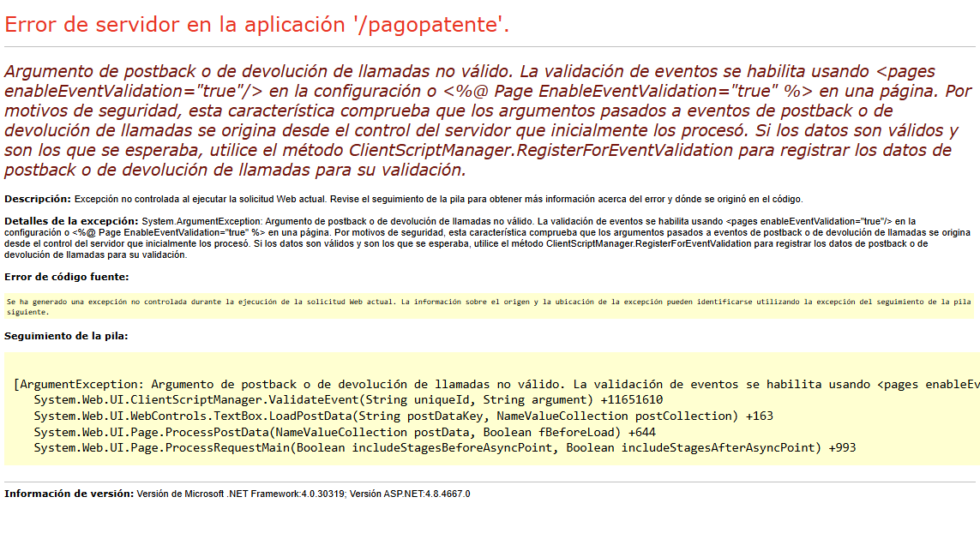Click the text 'System.ArgumentException' in exception details
The height and width of the screenshot is (533, 980).
click(x=201, y=221)
